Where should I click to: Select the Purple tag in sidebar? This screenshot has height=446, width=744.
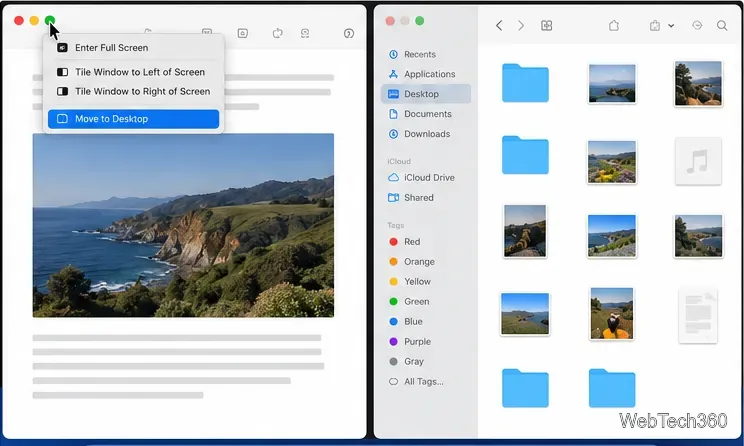426,341
